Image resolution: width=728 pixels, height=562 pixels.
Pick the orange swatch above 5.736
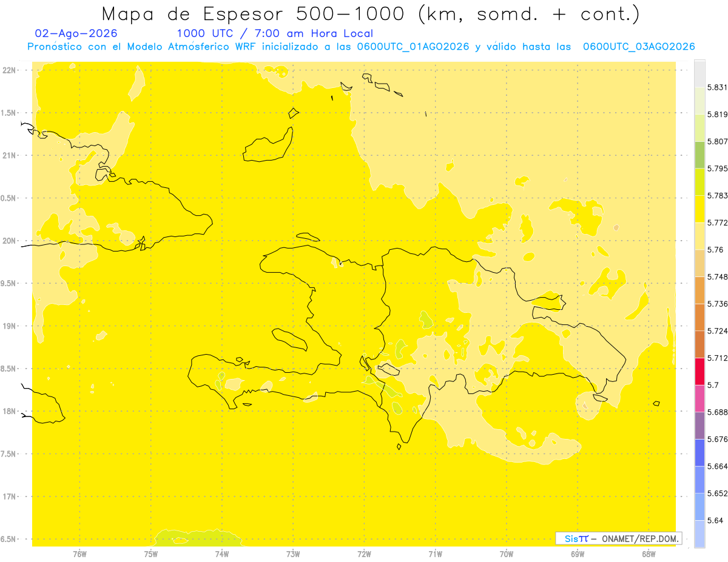[699, 290]
